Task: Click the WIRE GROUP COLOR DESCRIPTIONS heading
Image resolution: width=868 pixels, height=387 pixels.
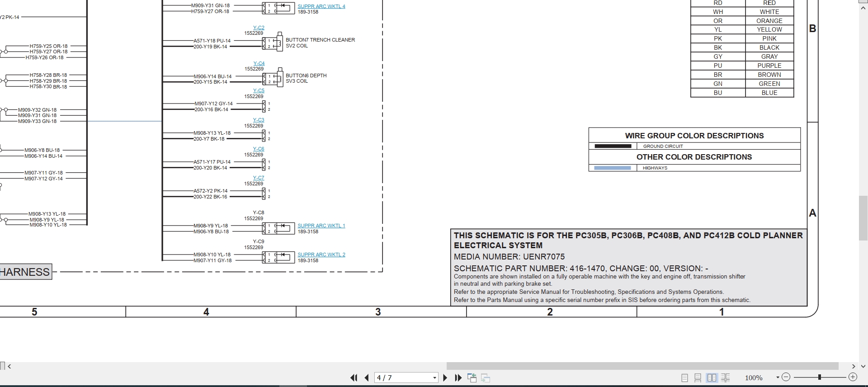Action: click(694, 136)
